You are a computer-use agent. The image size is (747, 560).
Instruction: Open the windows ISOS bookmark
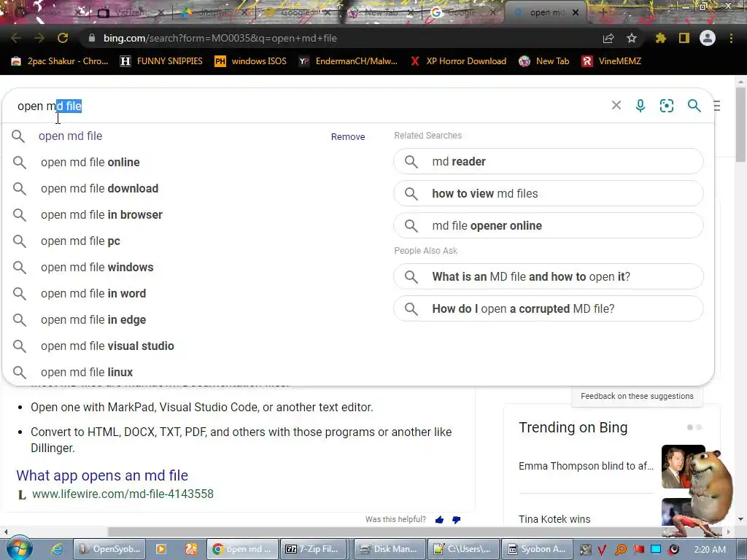pyautogui.click(x=251, y=61)
